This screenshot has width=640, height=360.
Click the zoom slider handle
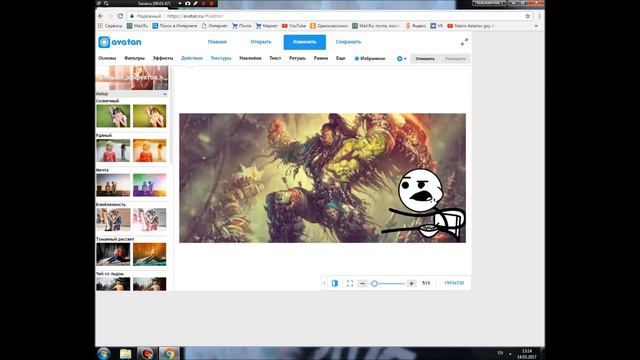pos(374,283)
